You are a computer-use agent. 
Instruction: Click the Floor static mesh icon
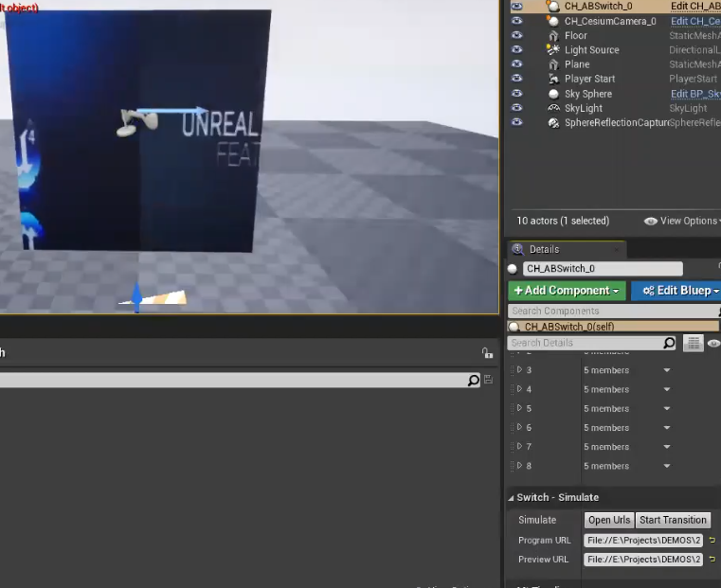tap(553, 36)
